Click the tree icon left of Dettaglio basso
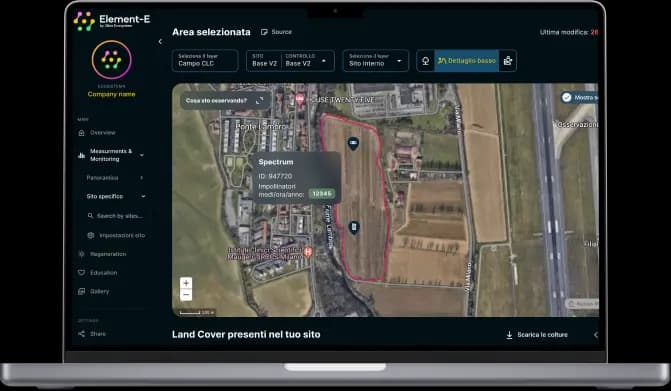This screenshot has width=671, height=391. click(x=425, y=61)
